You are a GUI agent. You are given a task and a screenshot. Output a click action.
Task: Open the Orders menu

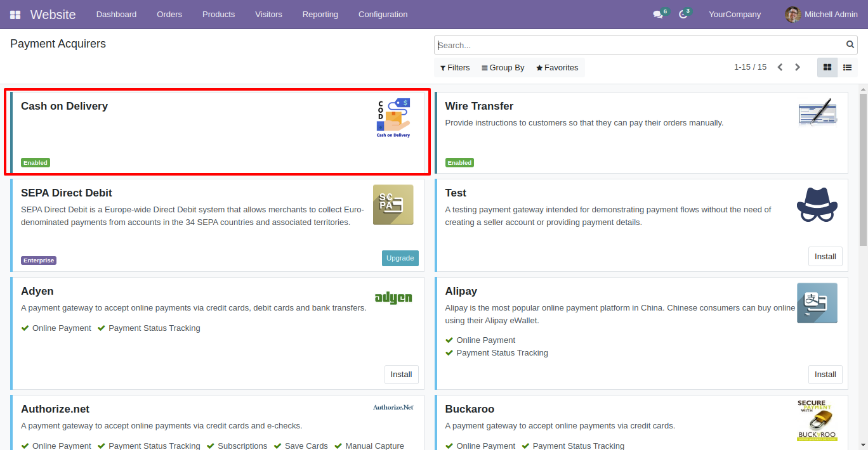point(169,15)
